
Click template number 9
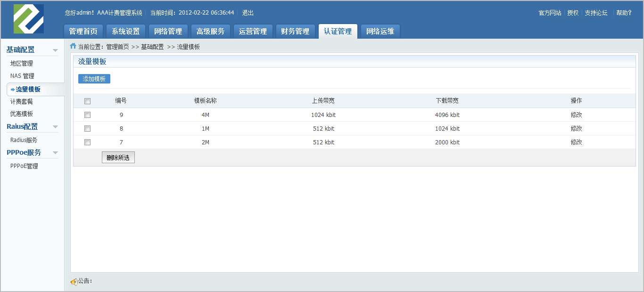tap(121, 115)
